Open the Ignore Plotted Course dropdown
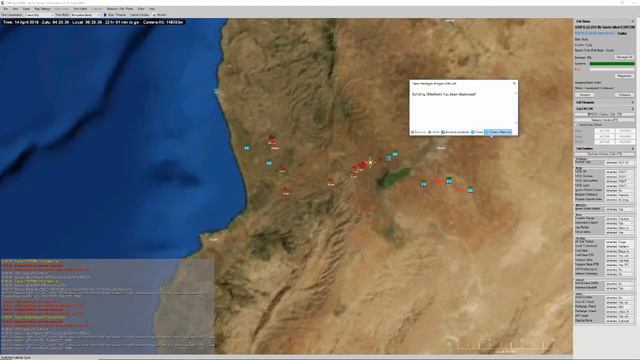The height and width of the screenshot is (360, 640). click(619, 190)
